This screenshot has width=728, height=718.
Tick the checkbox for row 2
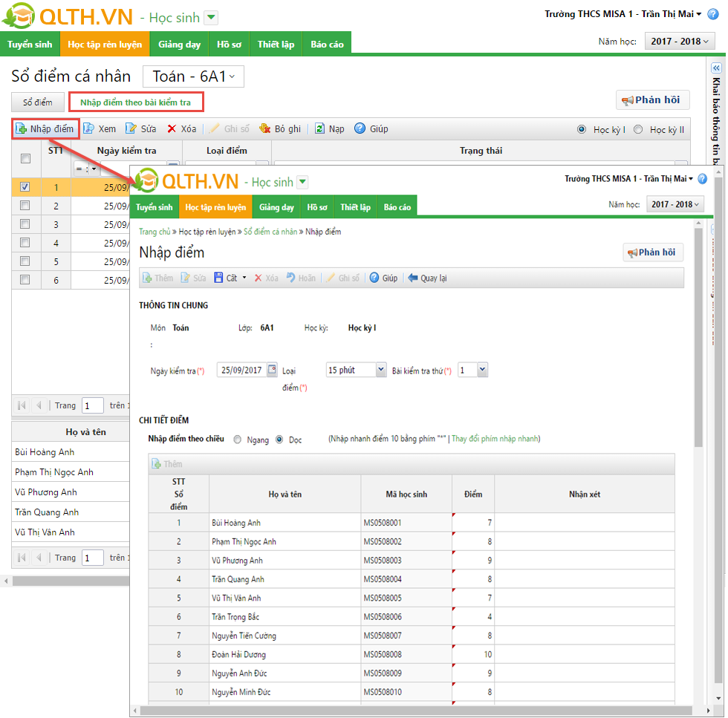click(25, 205)
